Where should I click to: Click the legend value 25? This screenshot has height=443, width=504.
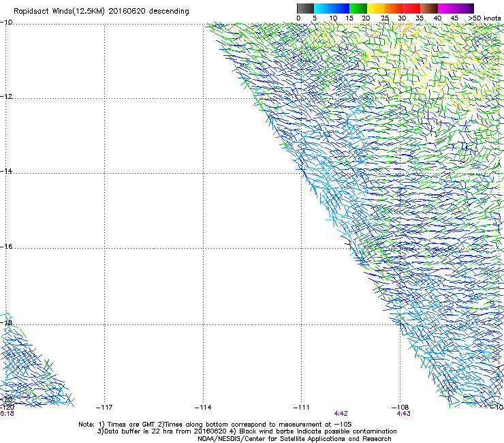[x=384, y=18]
